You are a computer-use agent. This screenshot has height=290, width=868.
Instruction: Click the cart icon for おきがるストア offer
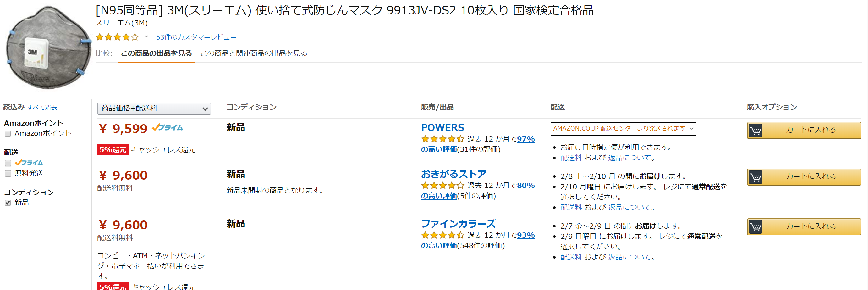(755, 177)
